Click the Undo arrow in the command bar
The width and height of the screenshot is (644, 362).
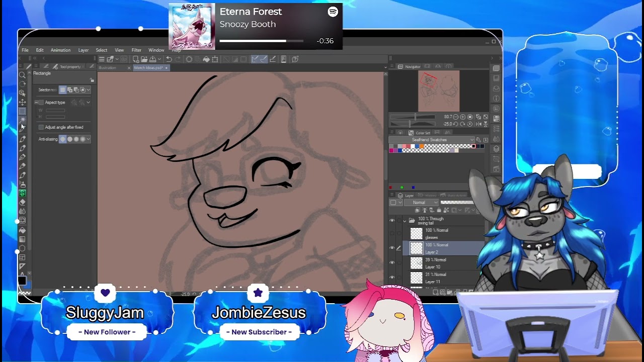pos(169,59)
